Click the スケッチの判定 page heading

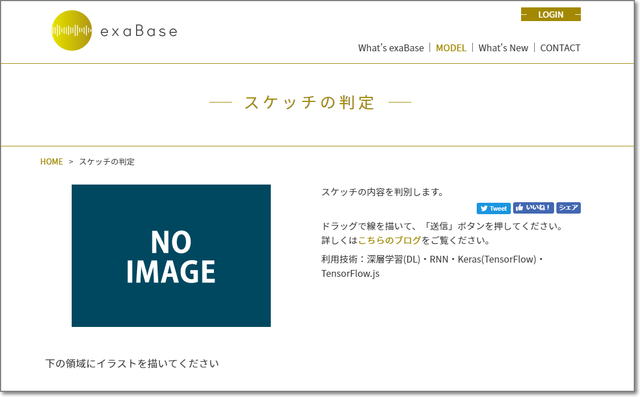pyautogui.click(x=309, y=102)
